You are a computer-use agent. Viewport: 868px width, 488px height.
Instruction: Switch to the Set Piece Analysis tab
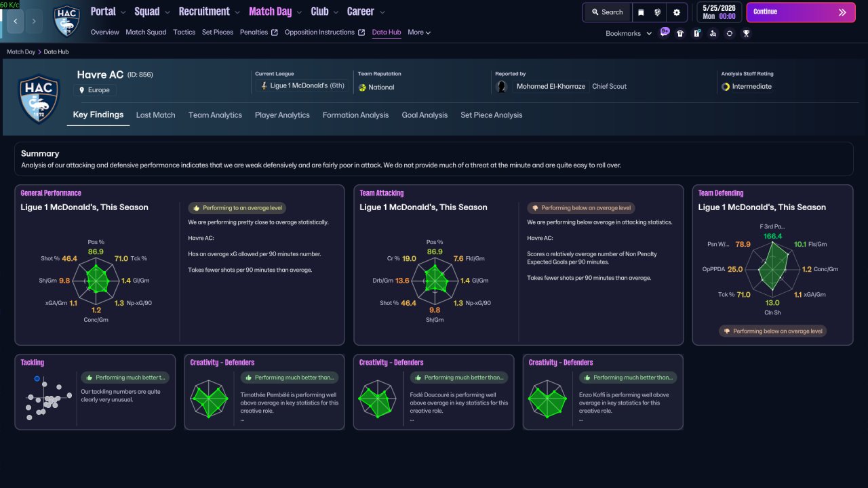click(491, 115)
